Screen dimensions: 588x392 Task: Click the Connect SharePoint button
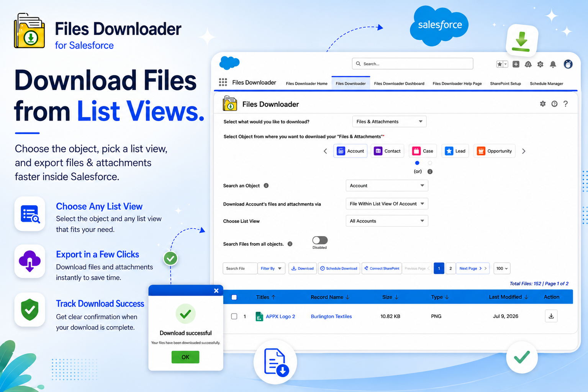pyautogui.click(x=382, y=268)
